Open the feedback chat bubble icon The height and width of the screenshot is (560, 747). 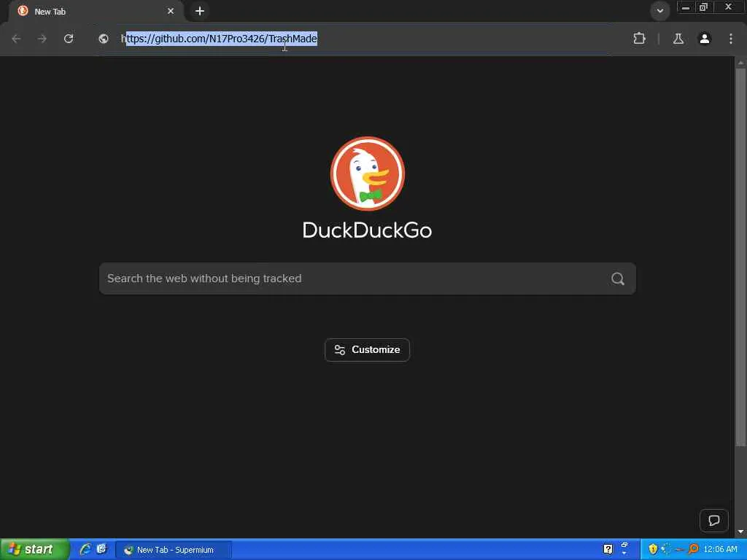713,521
